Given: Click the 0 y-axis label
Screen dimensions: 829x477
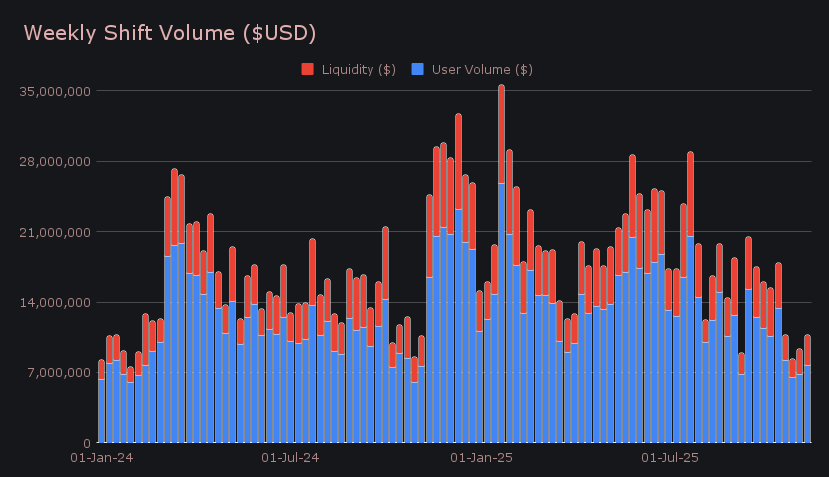Looking at the screenshot, I should (x=87, y=444).
